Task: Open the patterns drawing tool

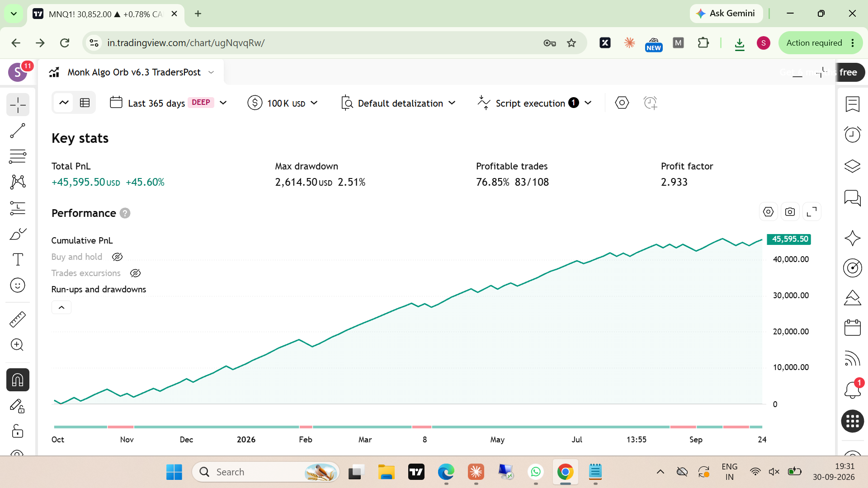Action: tap(18, 182)
